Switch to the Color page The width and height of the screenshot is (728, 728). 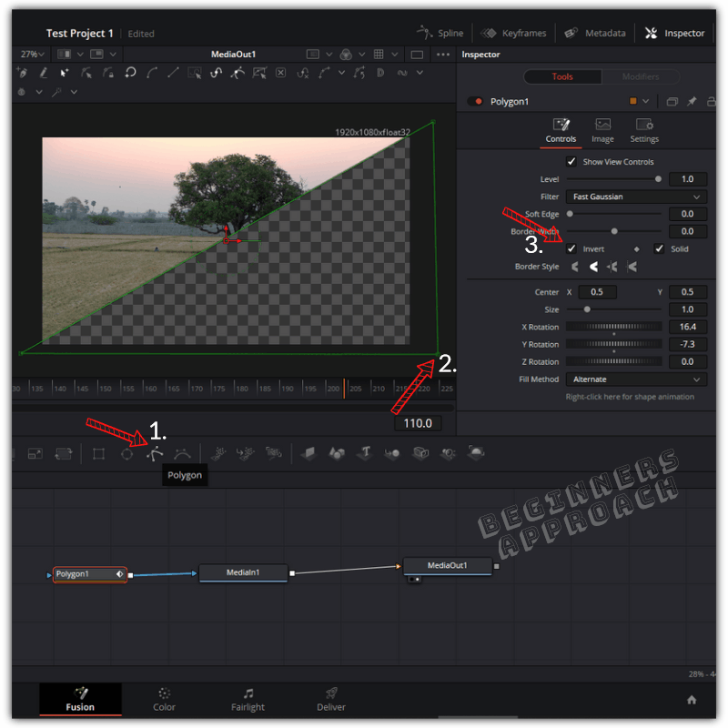coord(164,700)
